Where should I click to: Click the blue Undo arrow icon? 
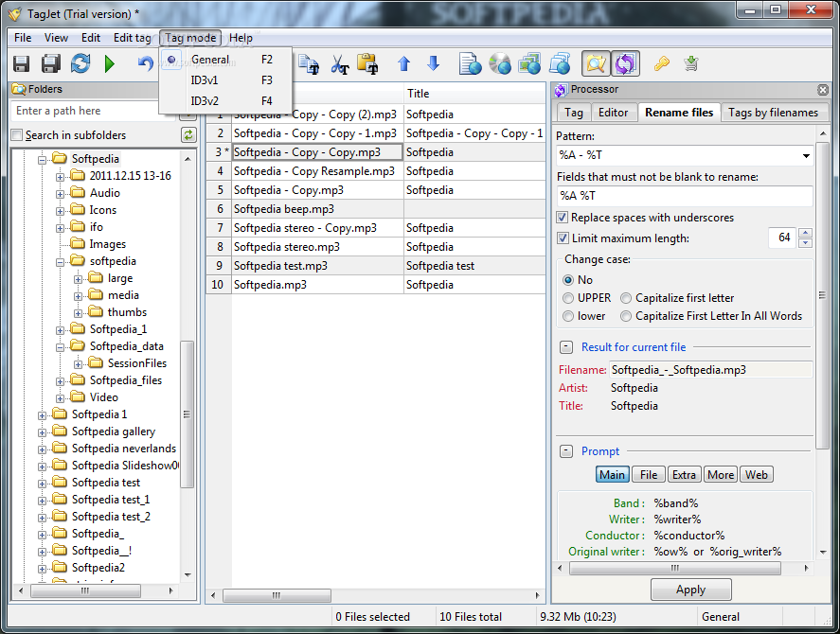tap(145, 63)
